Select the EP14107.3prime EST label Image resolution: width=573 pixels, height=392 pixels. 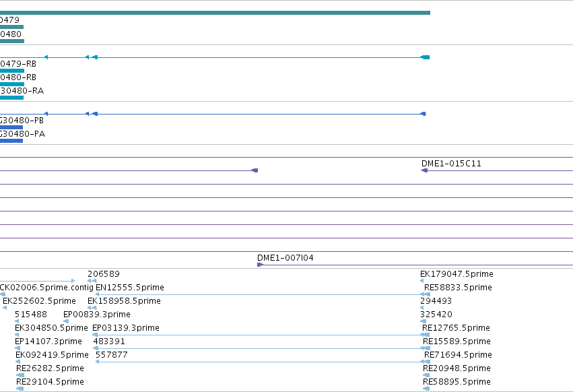pos(48,341)
